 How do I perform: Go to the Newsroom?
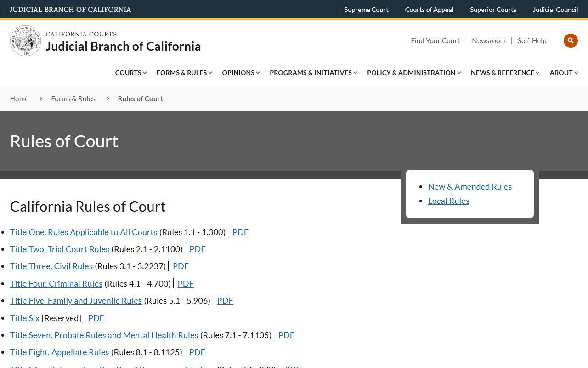coord(489,41)
